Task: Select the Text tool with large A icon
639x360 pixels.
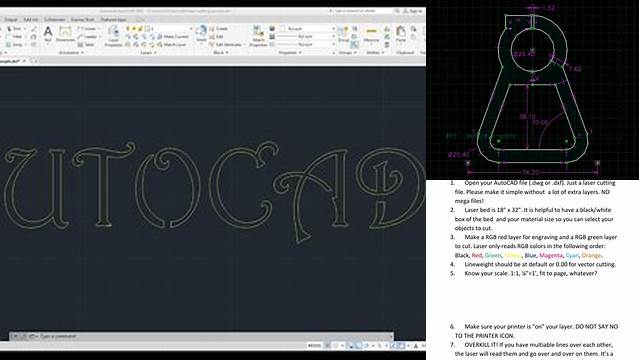Action: (48, 34)
